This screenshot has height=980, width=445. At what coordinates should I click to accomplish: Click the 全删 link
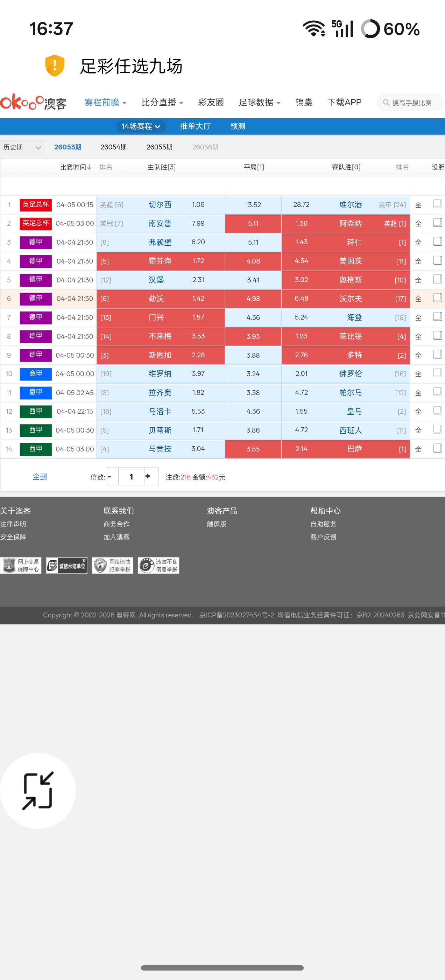coord(40,477)
